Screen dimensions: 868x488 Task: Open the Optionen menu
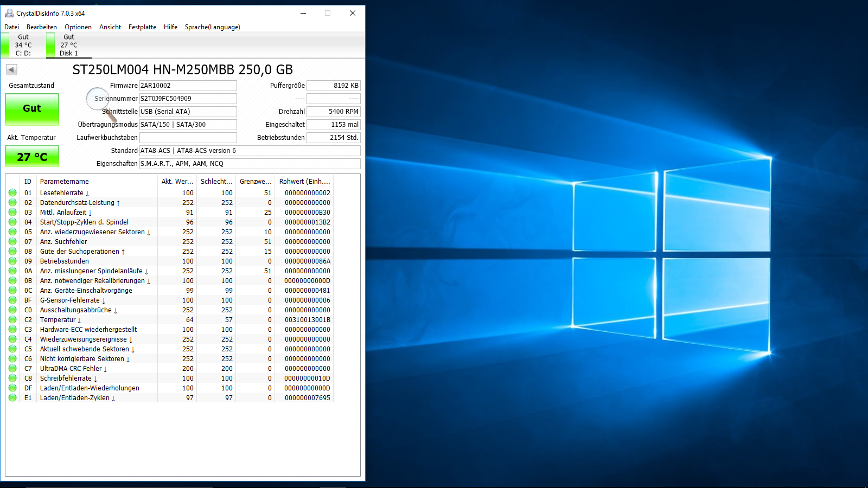pyautogui.click(x=78, y=27)
